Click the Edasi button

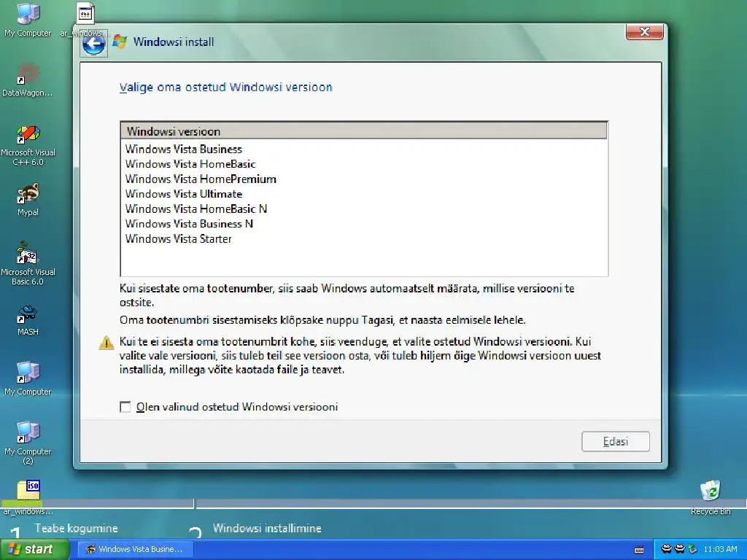[x=615, y=441]
